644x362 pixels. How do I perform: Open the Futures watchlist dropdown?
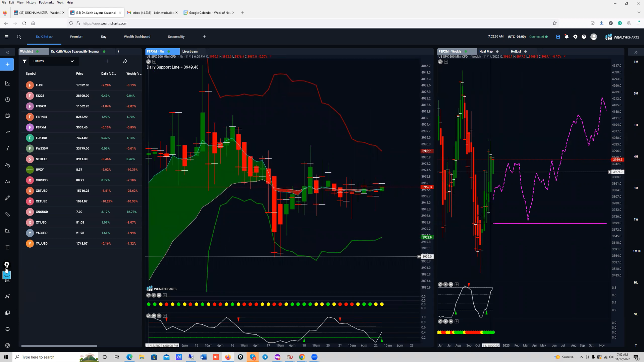(x=54, y=61)
